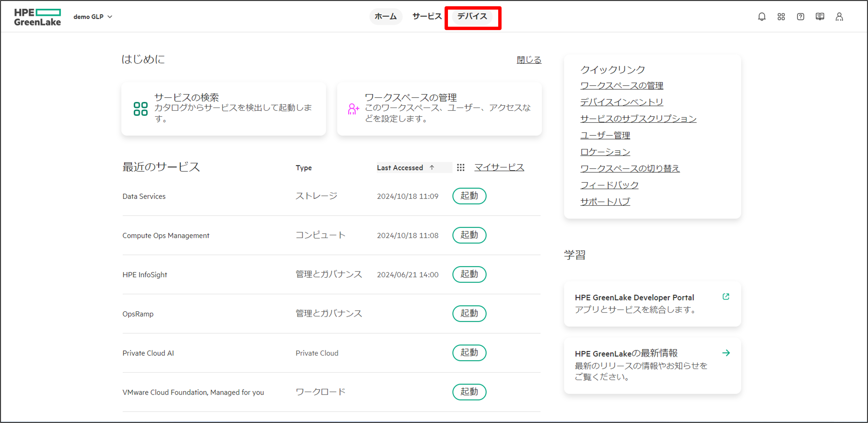Click the クイックリンク heading
Image resolution: width=868 pixels, height=423 pixels.
(613, 69)
